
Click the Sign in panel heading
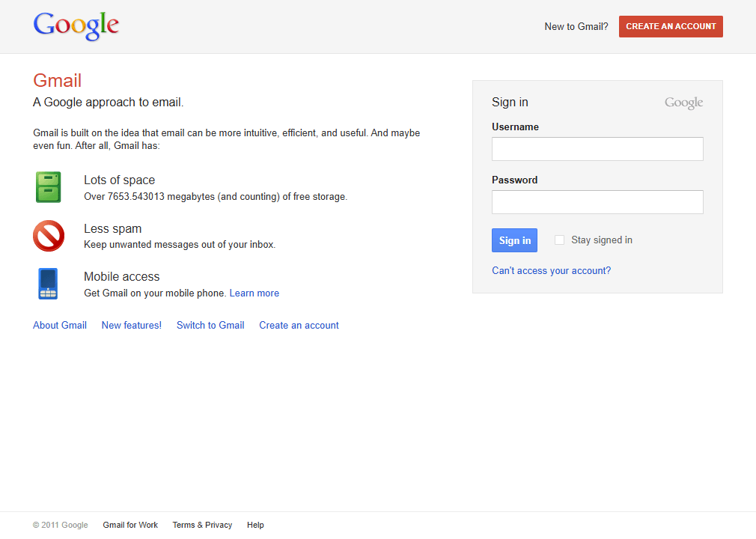[510, 103]
